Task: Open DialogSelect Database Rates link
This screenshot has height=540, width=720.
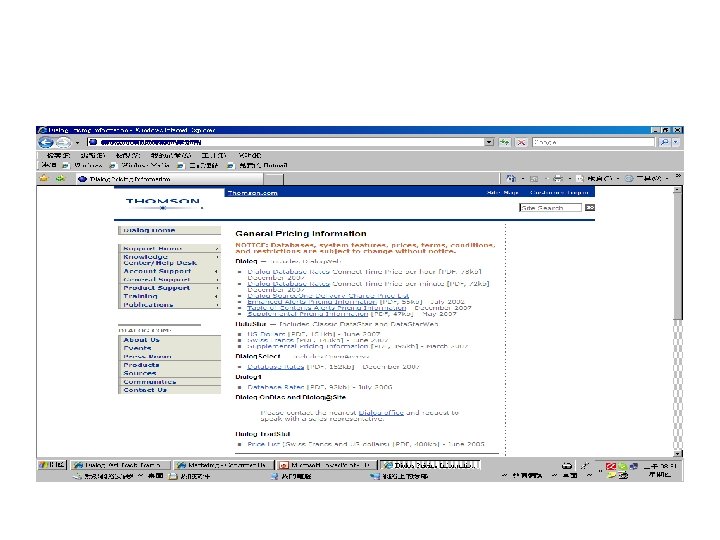Action: [276, 366]
